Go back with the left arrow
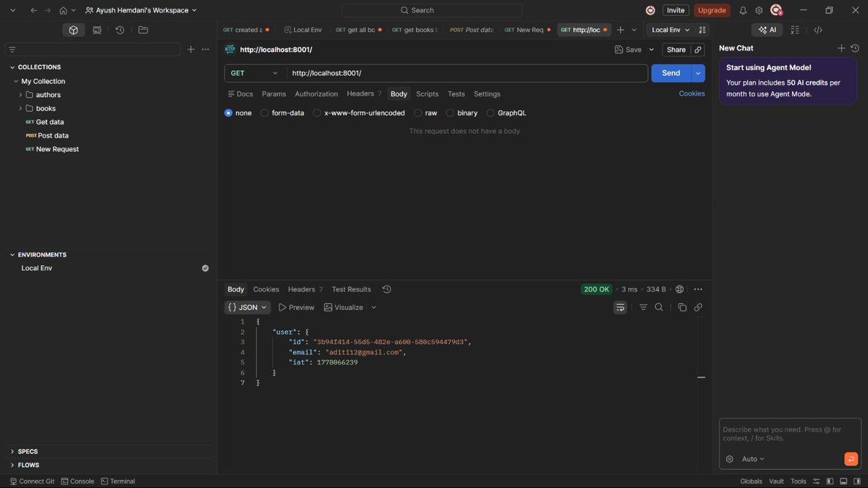The width and height of the screenshot is (868, 488). pyautogui.click(x=33, y=10)
